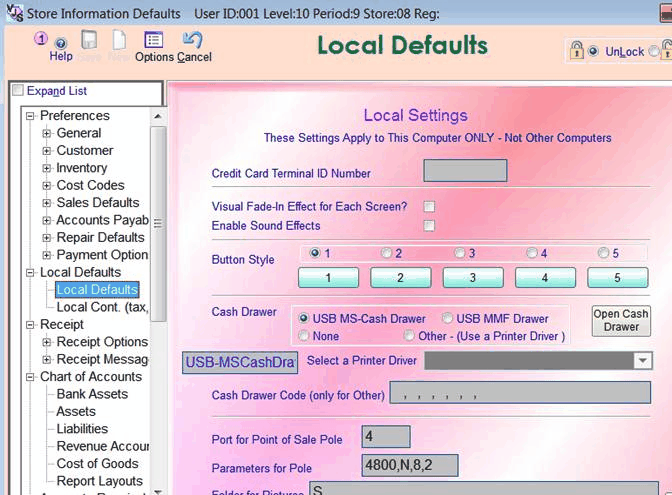Click the app logo in title bar
The width and height of the screenshot is (672, 495).
pos(15,12)
